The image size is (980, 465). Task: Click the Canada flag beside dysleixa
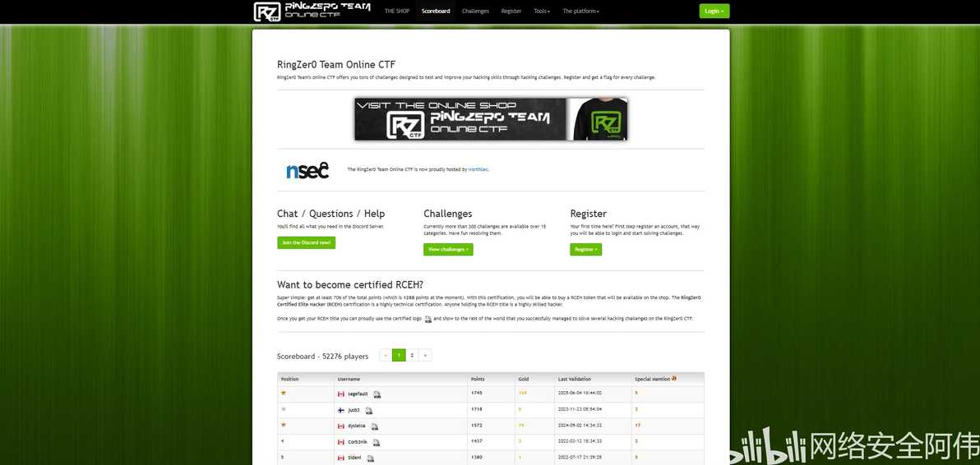point(341,426)
